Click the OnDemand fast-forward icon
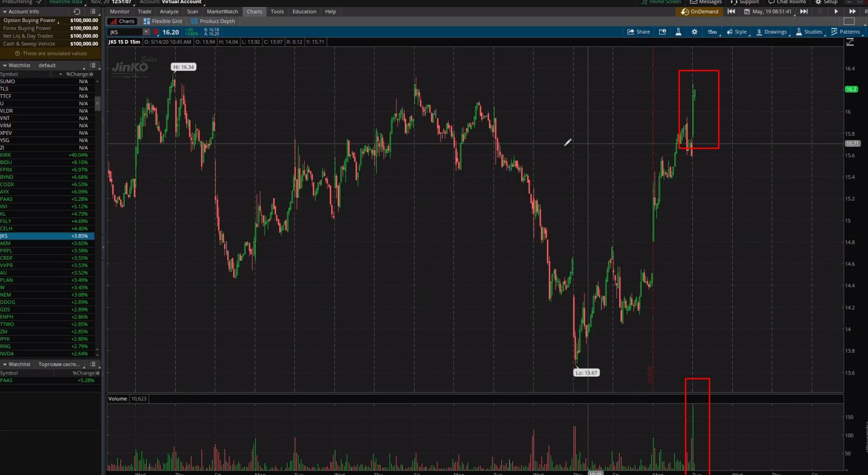The height and width of the screenshot is (475, 868). [x=852, y=12]
